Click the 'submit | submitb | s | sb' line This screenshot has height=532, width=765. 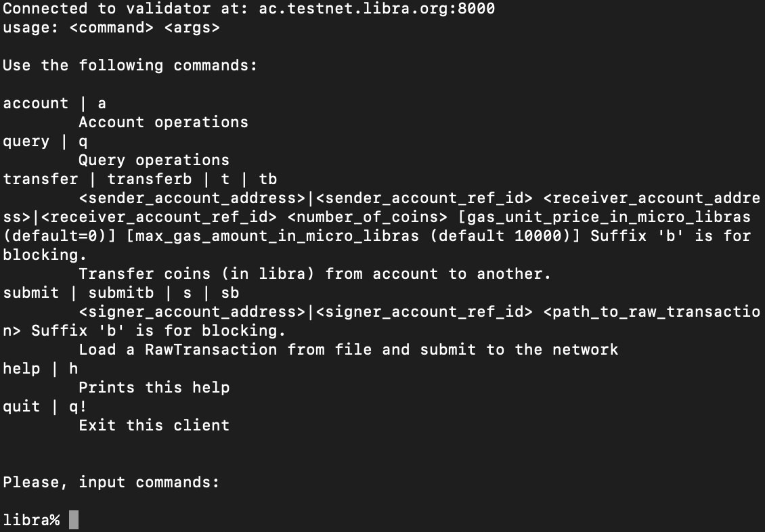click(x=121, y=293)
